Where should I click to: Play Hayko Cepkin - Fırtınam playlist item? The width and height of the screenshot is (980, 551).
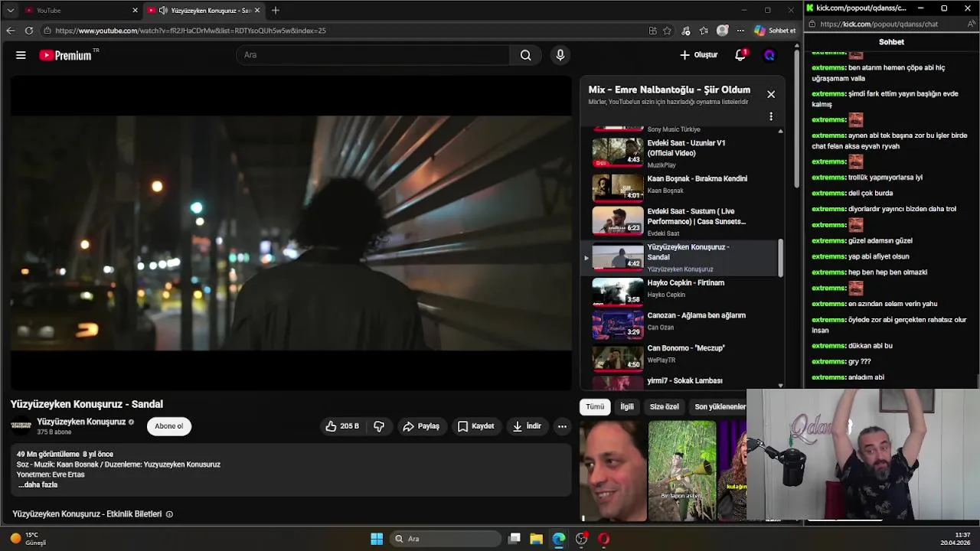coord(680,292)
